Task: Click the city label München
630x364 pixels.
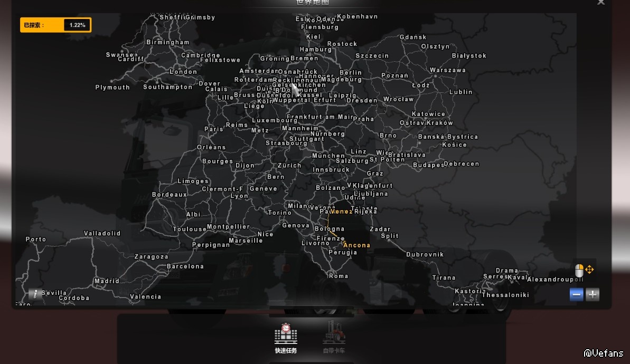Action: click(328, 155)
